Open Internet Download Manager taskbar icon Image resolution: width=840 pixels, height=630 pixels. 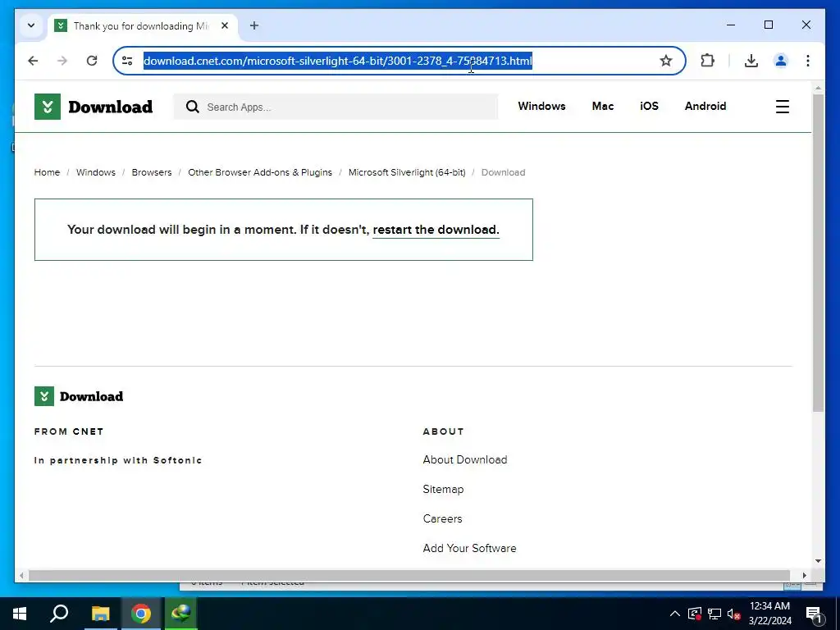(181, 614)
